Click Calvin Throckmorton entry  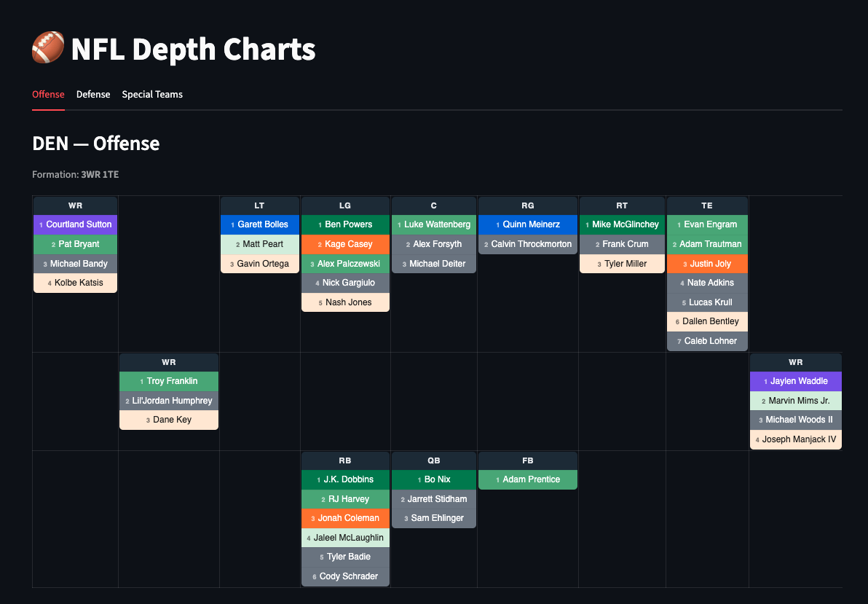[x=527, y=244]
